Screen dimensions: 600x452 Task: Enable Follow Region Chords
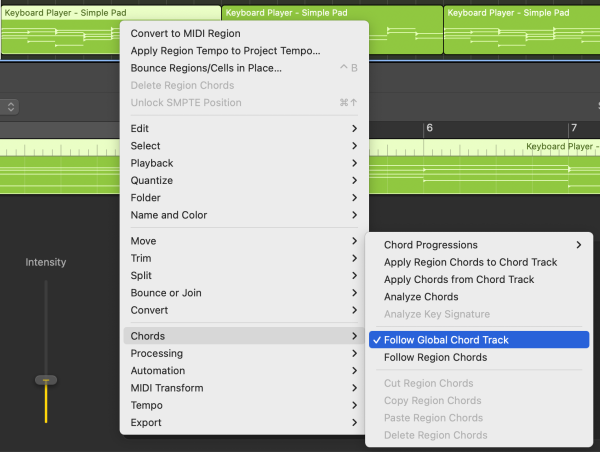pos(479,357)
